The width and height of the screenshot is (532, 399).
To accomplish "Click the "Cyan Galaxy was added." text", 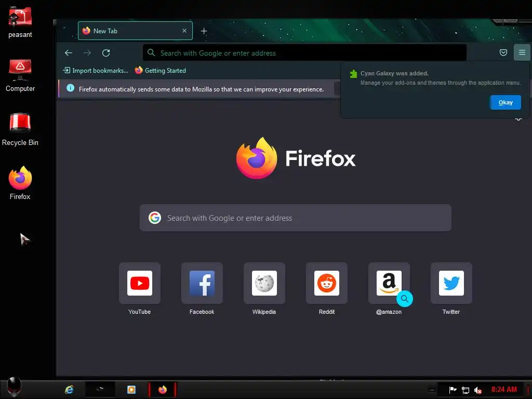I will coord(394,73).
